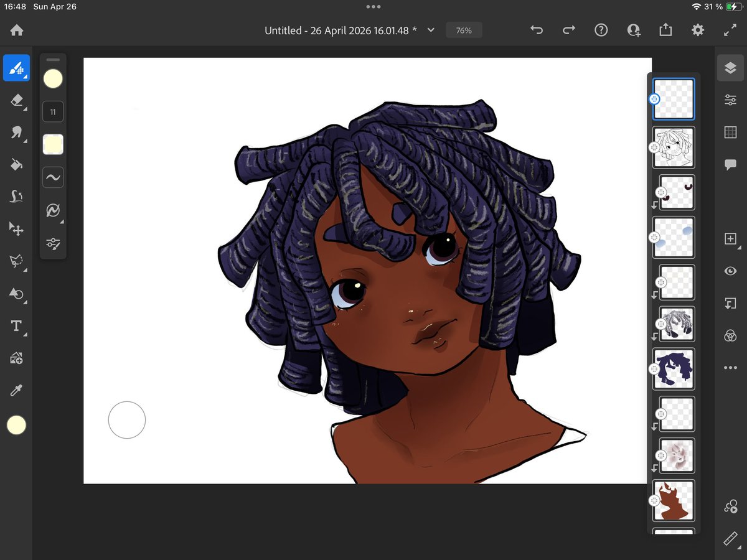Image resolution: width=747 pixels, height=560 pixels.
Task: Select the Lasso selection tool
Action: click(16, 261)
